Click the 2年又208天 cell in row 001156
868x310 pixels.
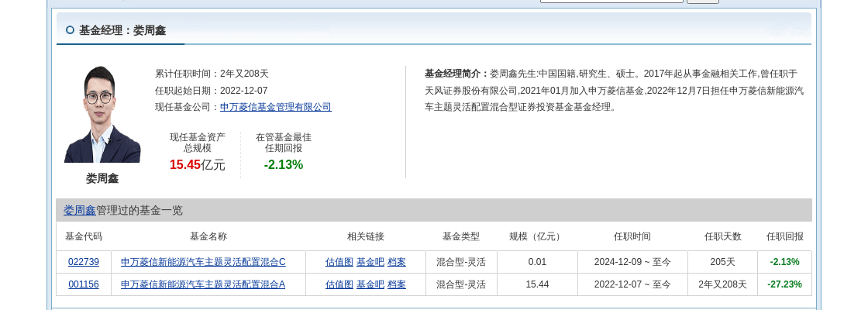click(x=722, y=284)
